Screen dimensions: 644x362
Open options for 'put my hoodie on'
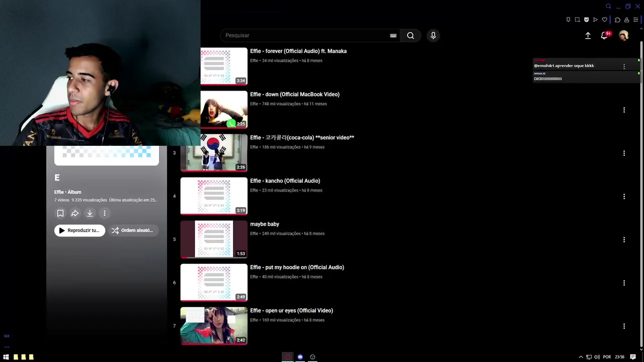(624, 283)
